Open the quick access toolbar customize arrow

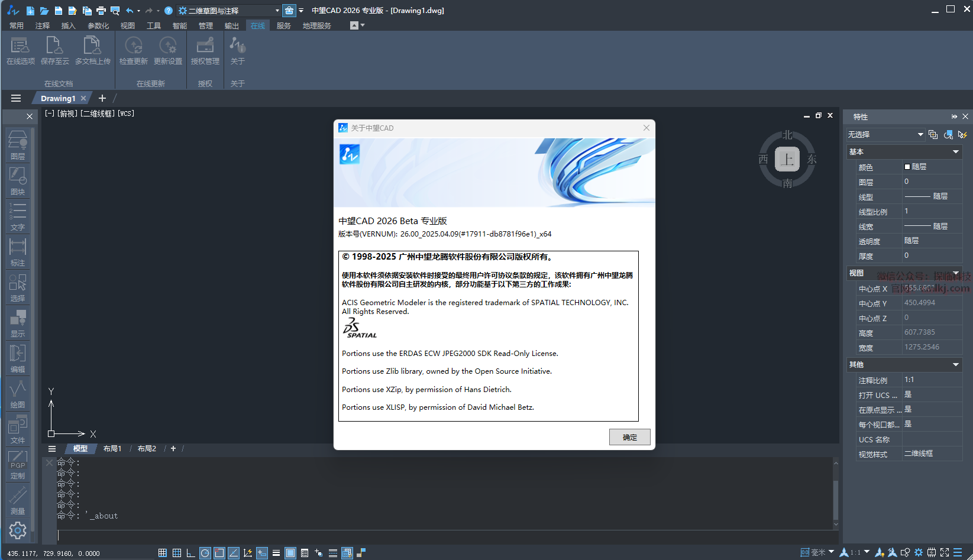point(301,11)
